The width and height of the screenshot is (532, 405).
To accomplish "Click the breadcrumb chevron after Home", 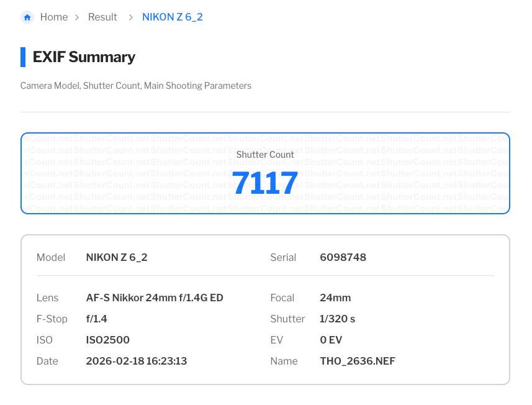I will coord(77,17).
